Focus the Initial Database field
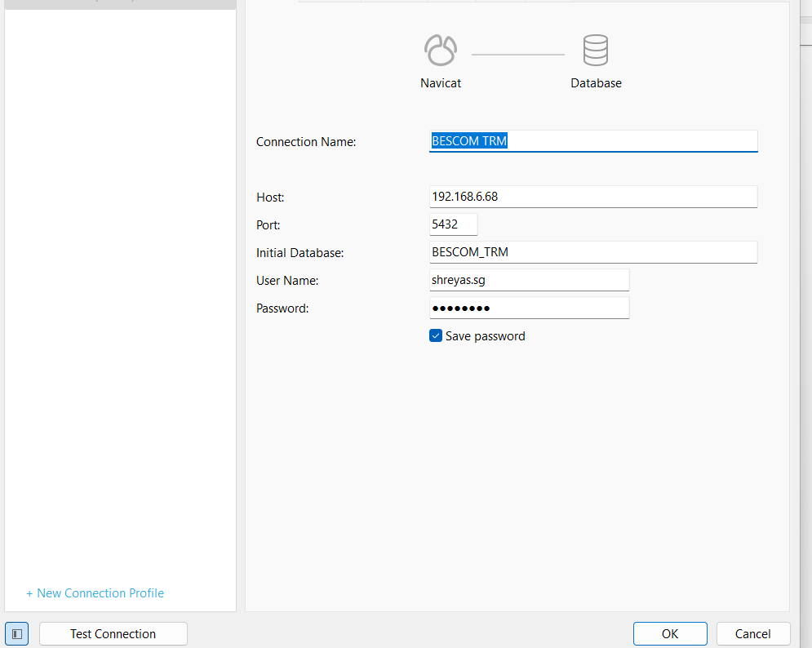812x648 pixels. coord(593,252)
